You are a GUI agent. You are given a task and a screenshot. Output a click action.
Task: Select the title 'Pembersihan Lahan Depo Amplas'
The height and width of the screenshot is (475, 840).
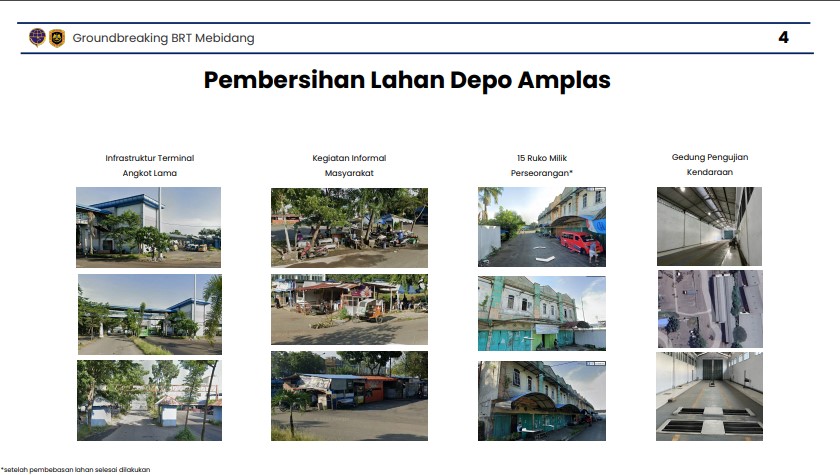[407, 80]
